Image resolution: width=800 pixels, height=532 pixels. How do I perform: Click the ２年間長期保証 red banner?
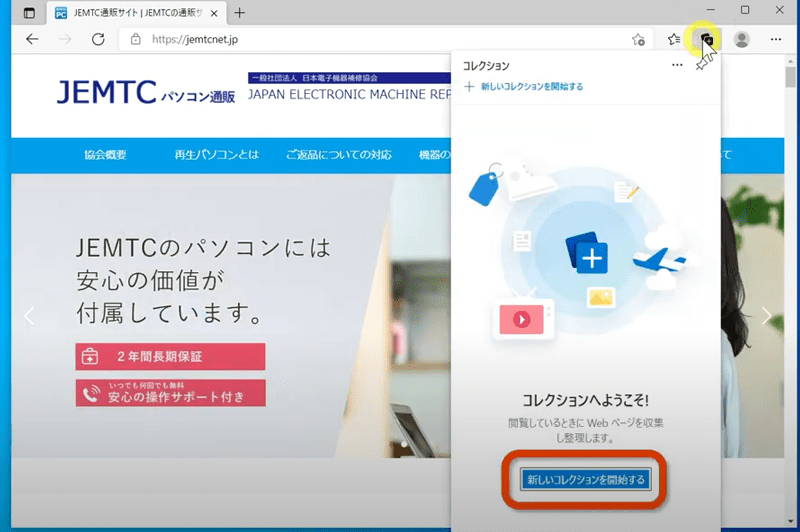(x=170, y=357)
